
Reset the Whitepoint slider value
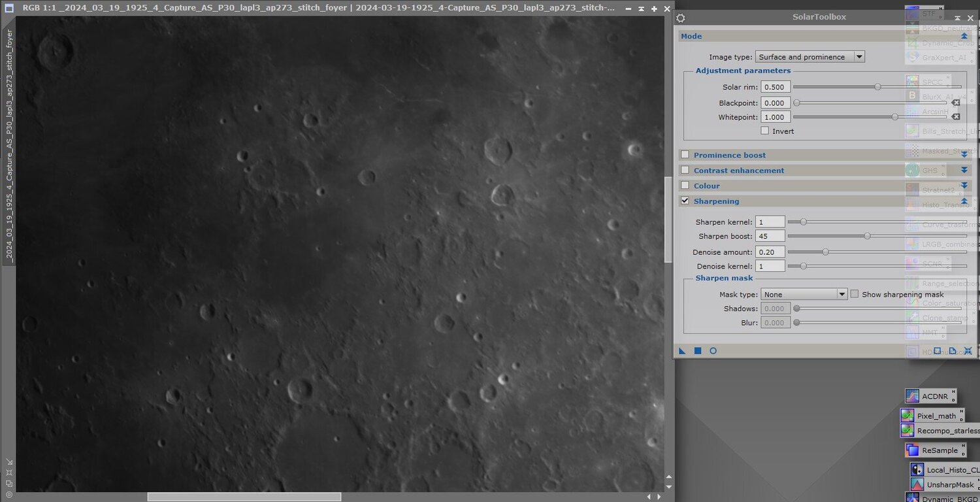tap(955, 117)
